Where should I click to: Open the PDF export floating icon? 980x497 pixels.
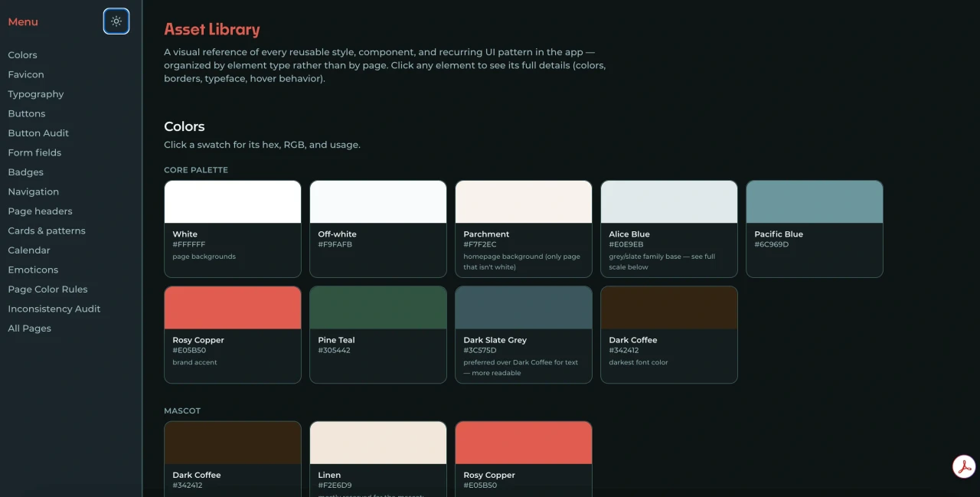tap(964, 466)
